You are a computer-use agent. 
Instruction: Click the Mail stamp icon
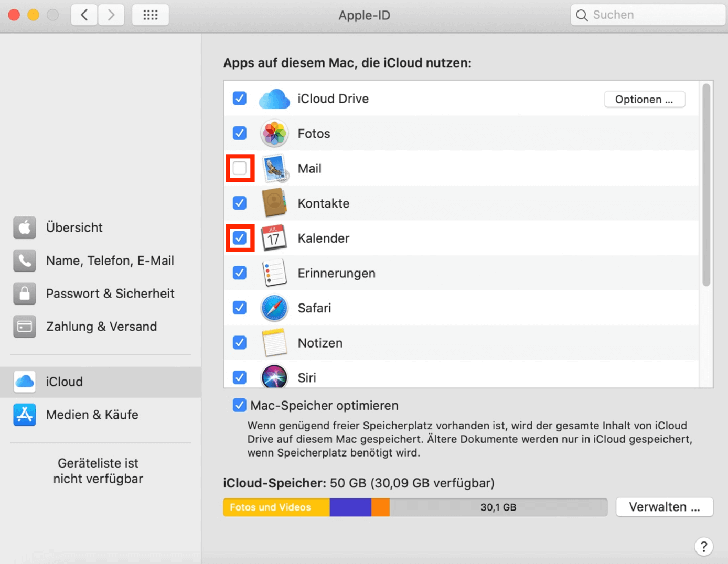coord(274,168)
